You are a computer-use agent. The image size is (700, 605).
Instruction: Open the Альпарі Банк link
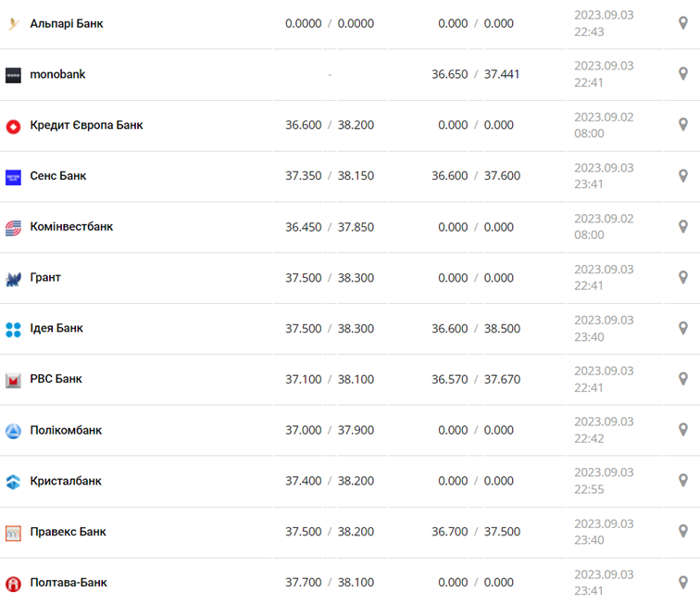click(67, 23)
